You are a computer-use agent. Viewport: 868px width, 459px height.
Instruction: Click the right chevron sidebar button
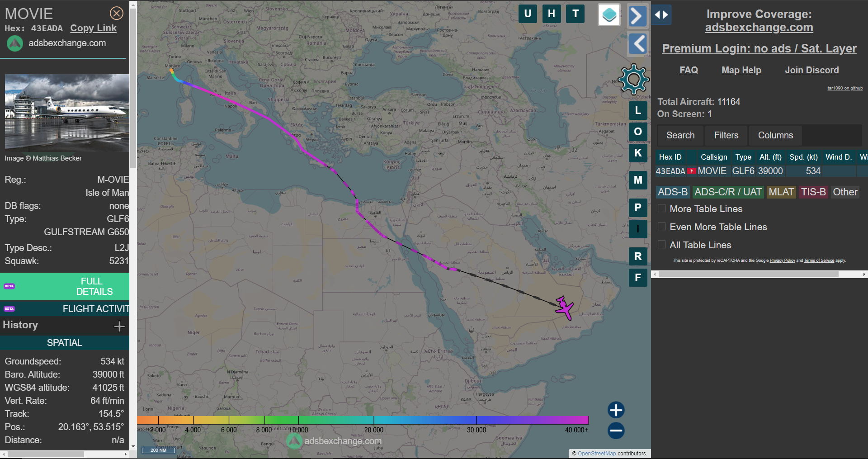click(x=637, y=16)
